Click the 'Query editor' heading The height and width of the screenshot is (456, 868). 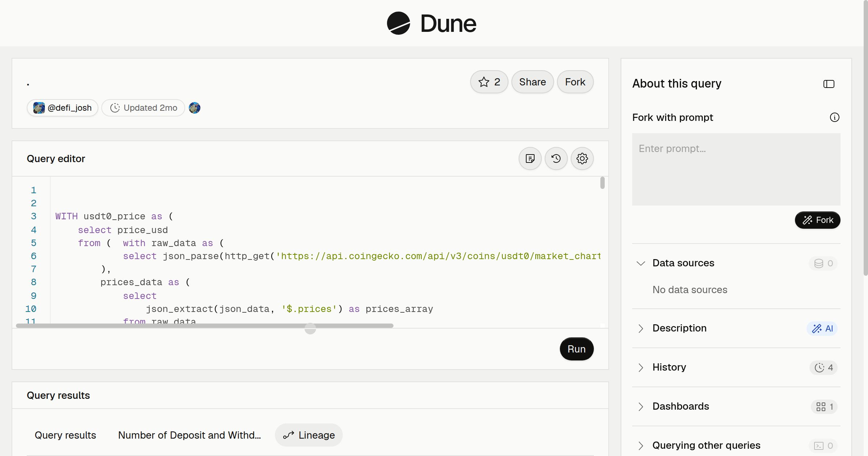tap(56, 159)
